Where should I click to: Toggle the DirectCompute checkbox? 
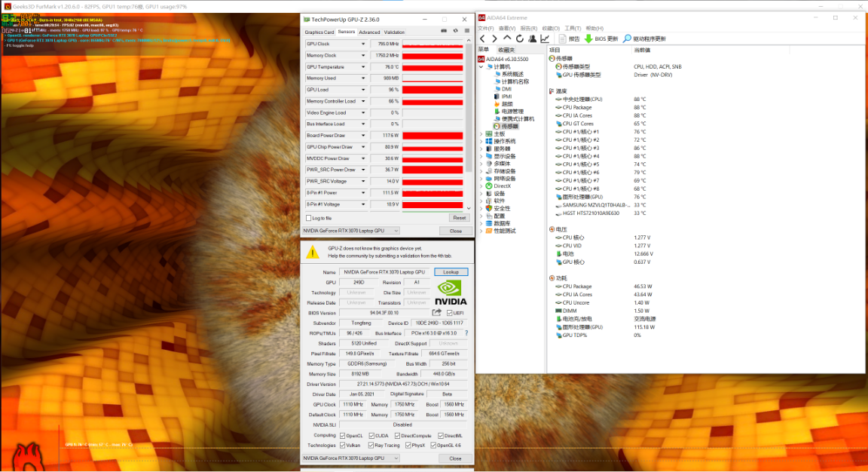pyautogui.click(x=398, y=436)
